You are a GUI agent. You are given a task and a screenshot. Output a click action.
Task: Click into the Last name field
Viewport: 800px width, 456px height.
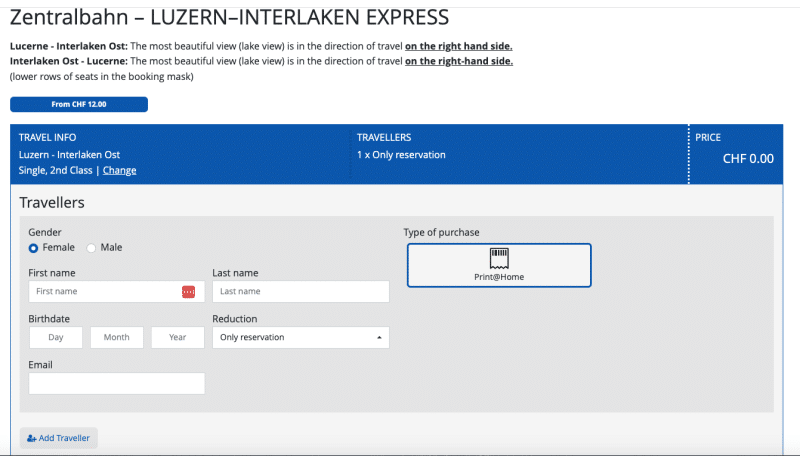tap(300, 291)
